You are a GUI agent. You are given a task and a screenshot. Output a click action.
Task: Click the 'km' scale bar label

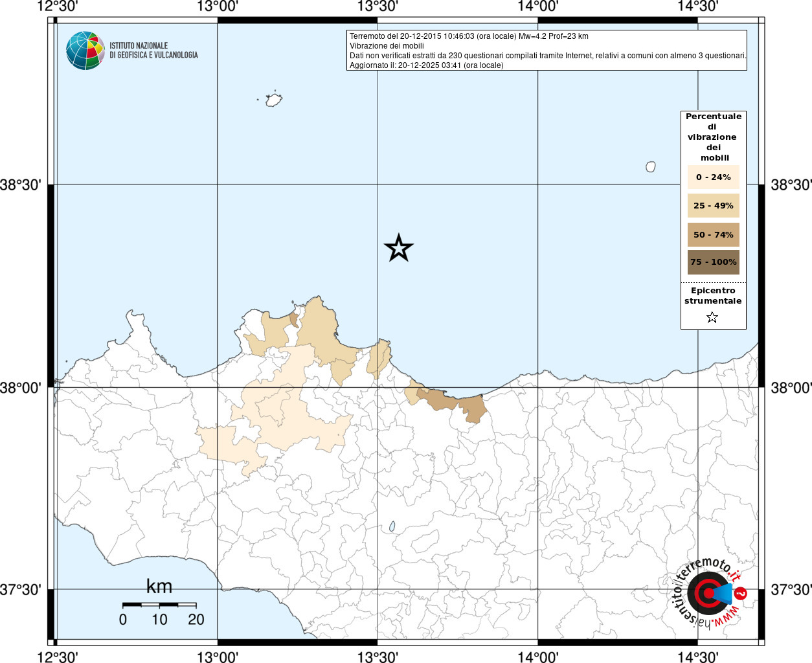pos(159,587)
